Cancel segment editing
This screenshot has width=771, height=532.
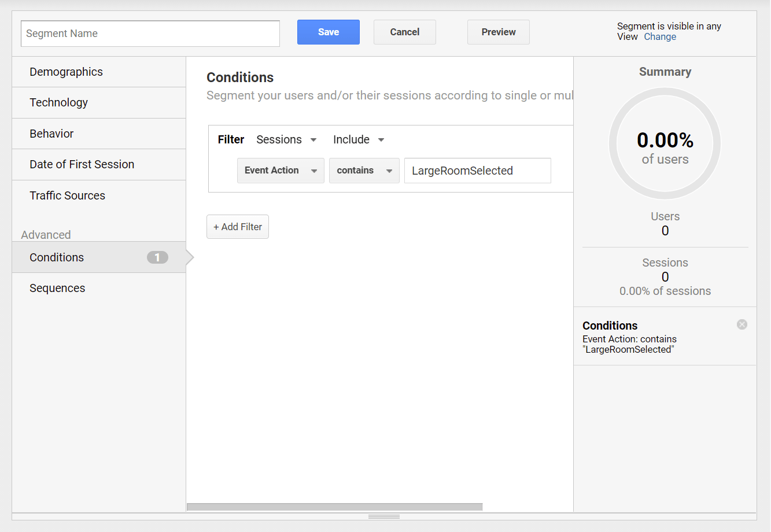(x=405, y=32)
